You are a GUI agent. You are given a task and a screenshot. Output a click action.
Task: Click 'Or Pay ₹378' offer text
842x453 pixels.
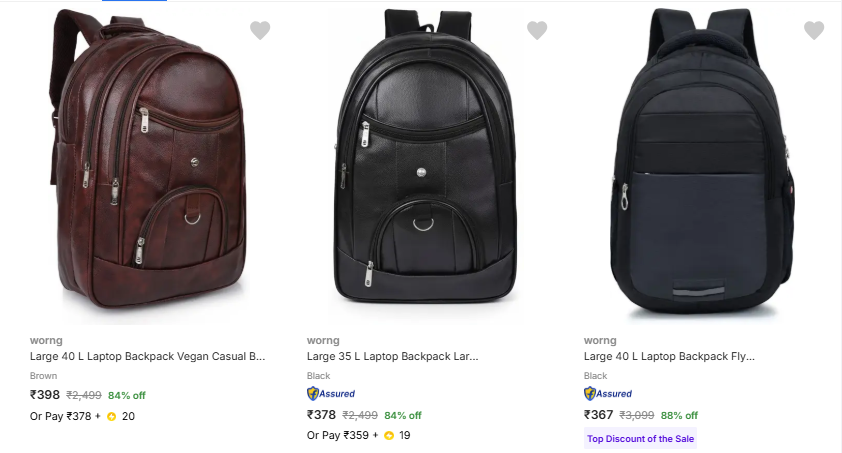(64, 416)
